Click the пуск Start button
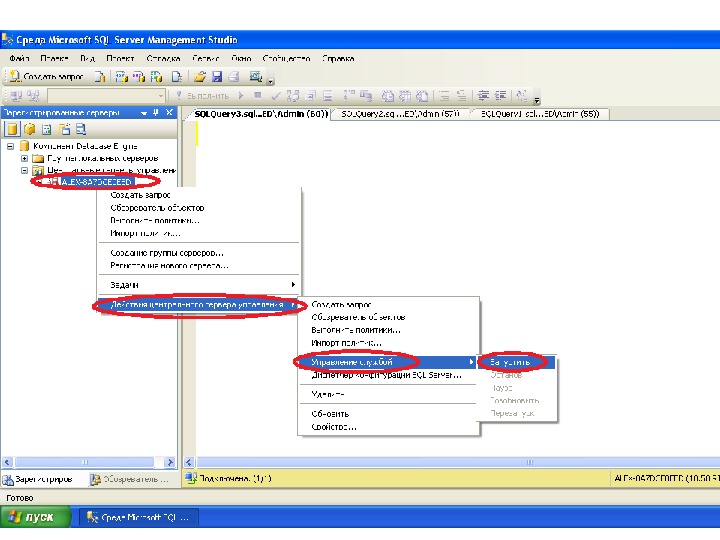 coord(35,517)
